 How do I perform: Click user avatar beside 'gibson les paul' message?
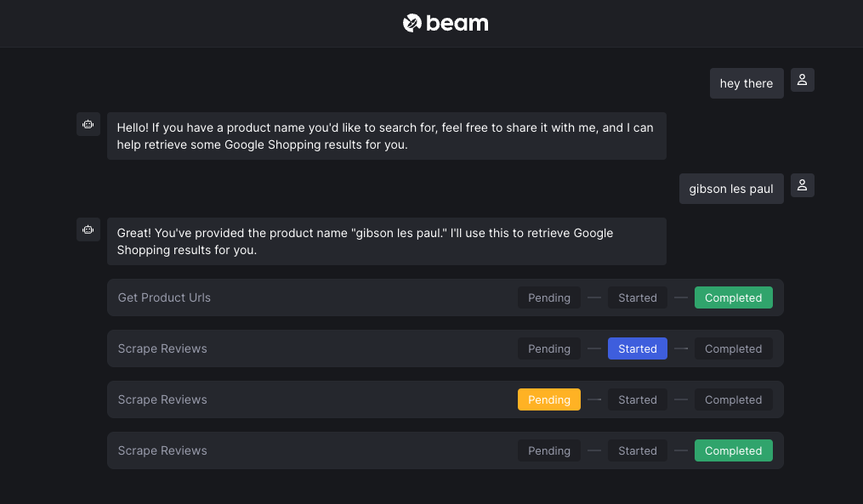click(803, 185)
